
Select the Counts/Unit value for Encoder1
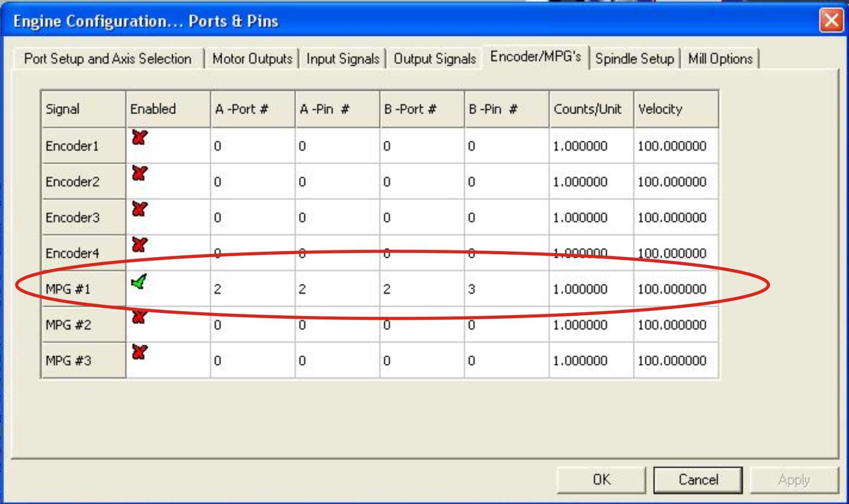click(x=590, y=146)
